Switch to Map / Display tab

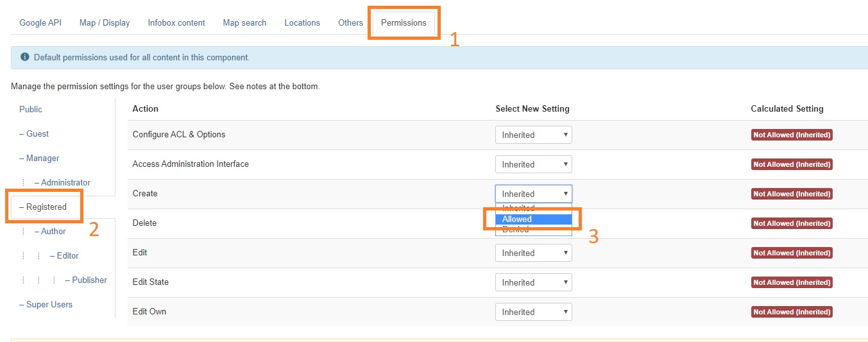click(105, 22)
